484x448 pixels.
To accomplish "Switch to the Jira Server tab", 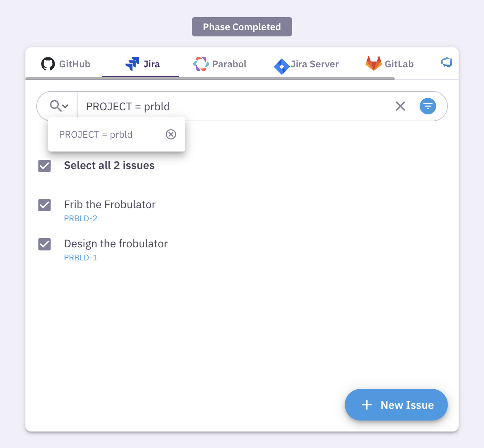I will pyautogui.click(x=307, y=64).
